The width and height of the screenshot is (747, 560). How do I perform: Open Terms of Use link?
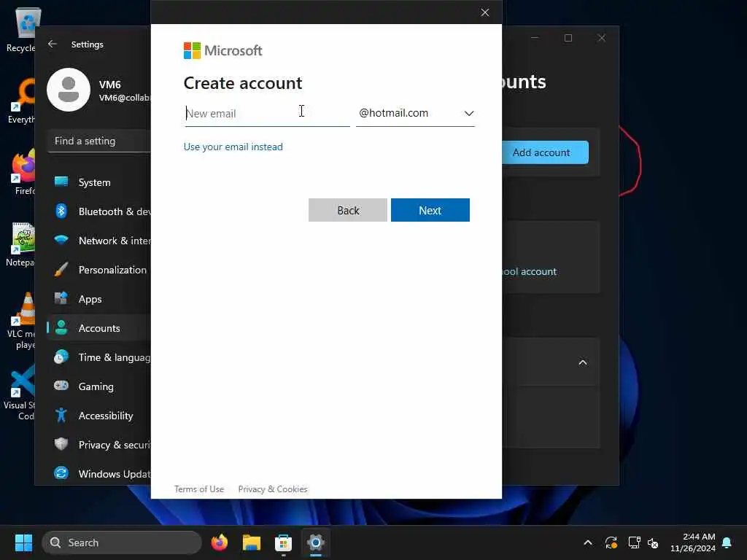pyautogui.click(x=199, y=489)
